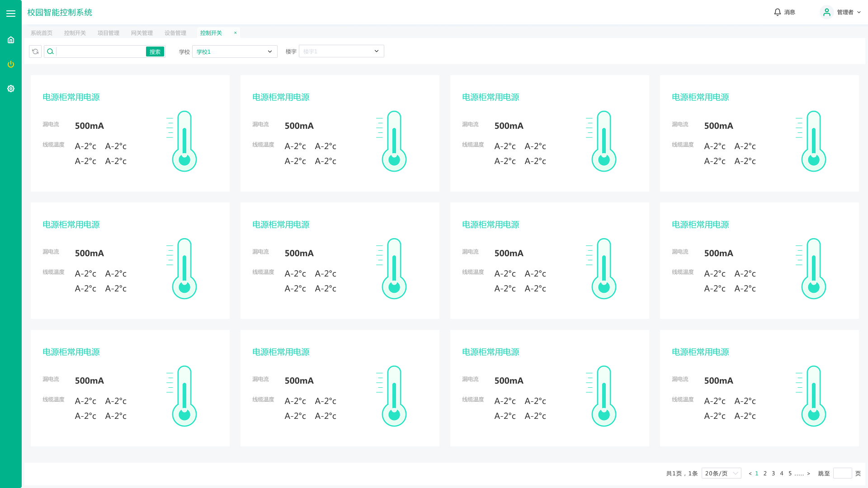The image size is (868, 488).
Task: Click 漏电流 label in second row, first card
Action: 51,252
